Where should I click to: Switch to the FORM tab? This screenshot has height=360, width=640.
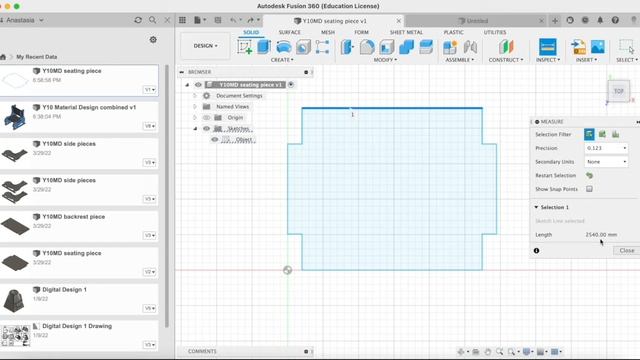point(361,32)
